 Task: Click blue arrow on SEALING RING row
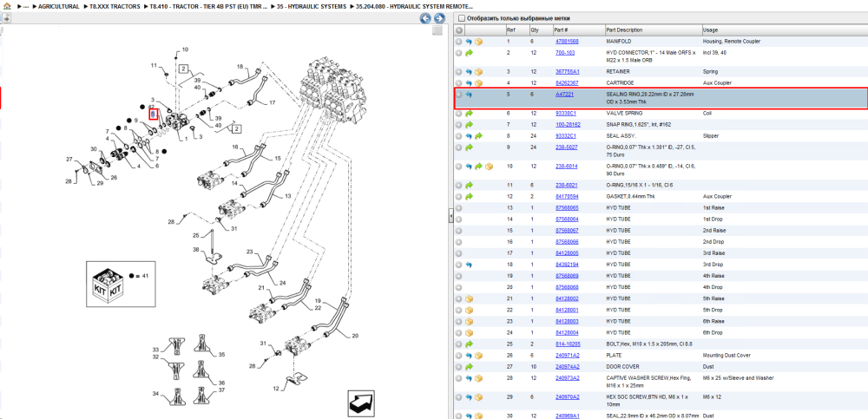469,95
